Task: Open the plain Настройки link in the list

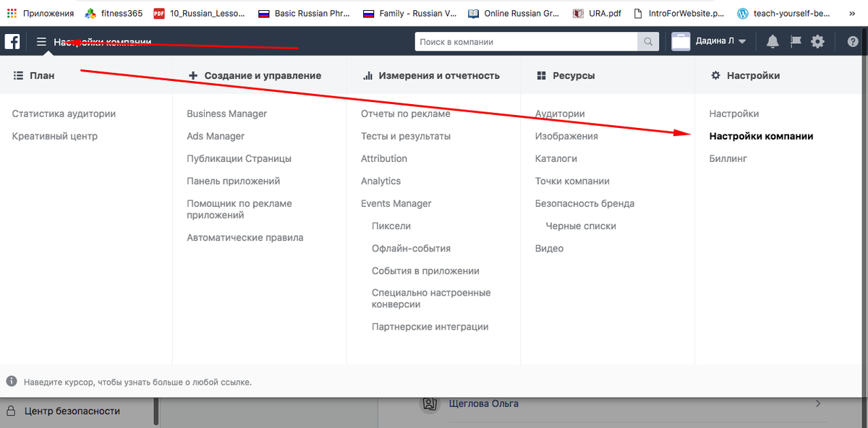Action: (734, 114)
